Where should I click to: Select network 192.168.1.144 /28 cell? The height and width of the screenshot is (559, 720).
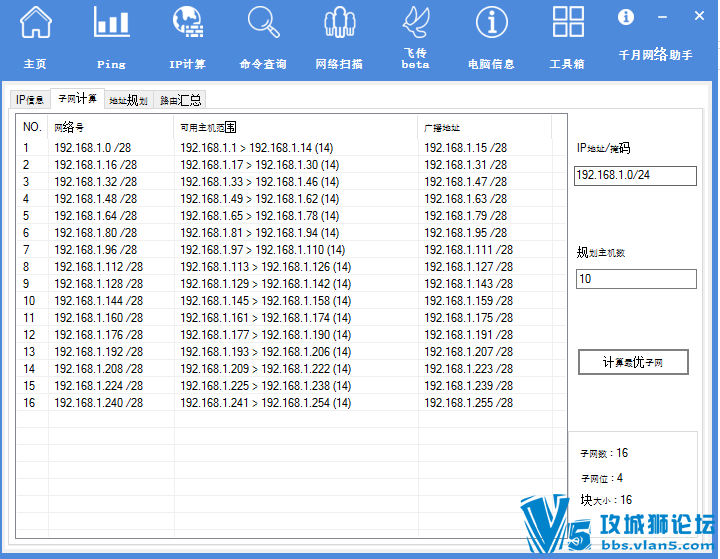click(99, 301)
